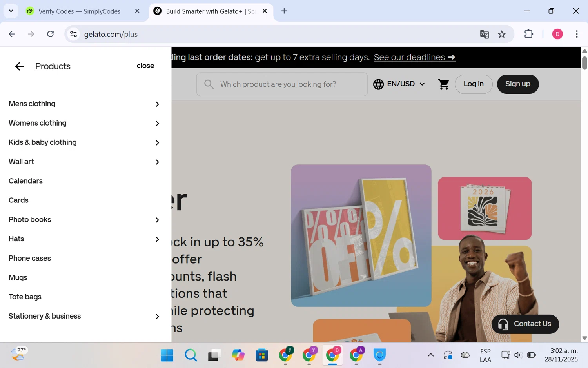Screen dimensions: 588x368
Task: Reload the current page
Action: coord(51,34)
